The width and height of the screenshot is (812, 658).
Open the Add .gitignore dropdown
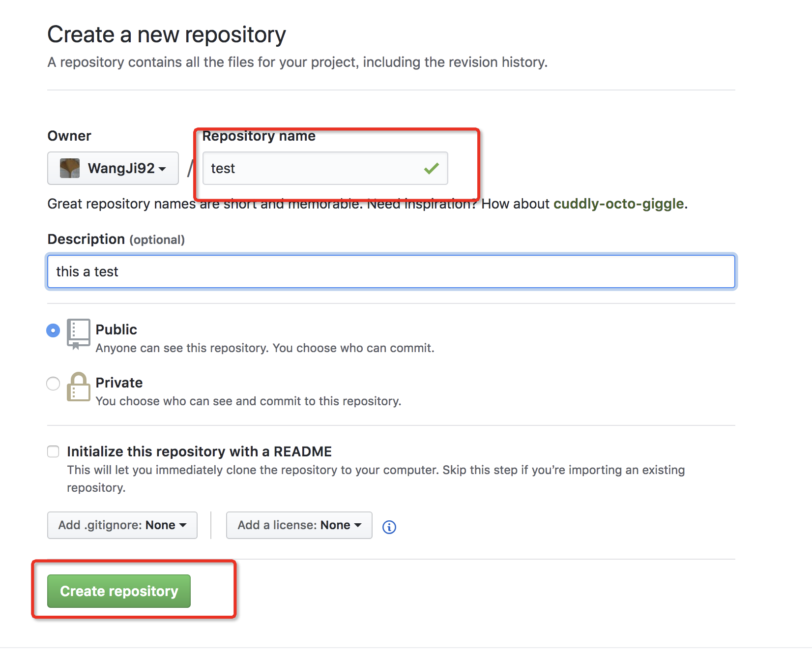pos(122,525)
